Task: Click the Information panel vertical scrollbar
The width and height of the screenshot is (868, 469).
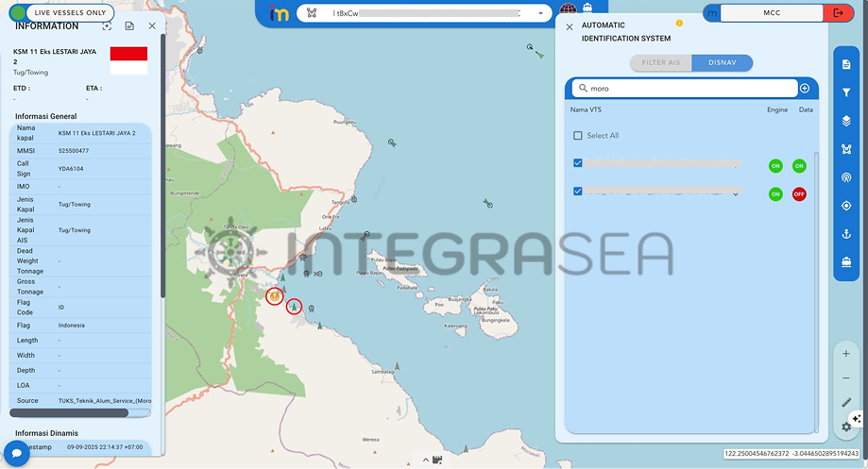Action: click(x=162, y=166)
